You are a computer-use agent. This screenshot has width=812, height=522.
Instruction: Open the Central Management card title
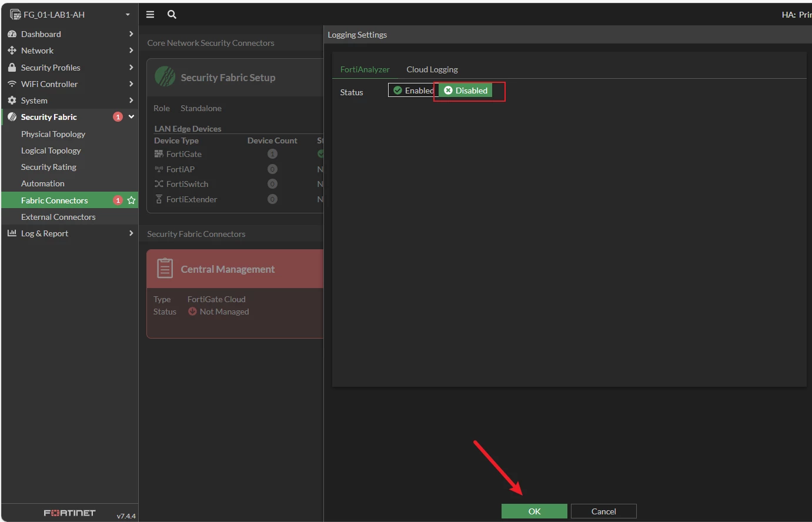(228, 269)
